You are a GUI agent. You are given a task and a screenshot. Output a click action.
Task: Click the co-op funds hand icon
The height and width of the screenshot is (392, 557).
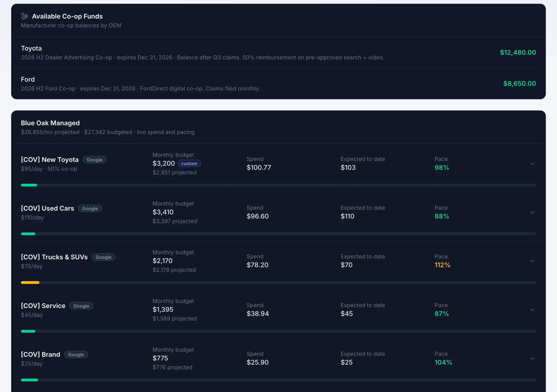coord(25,16)
